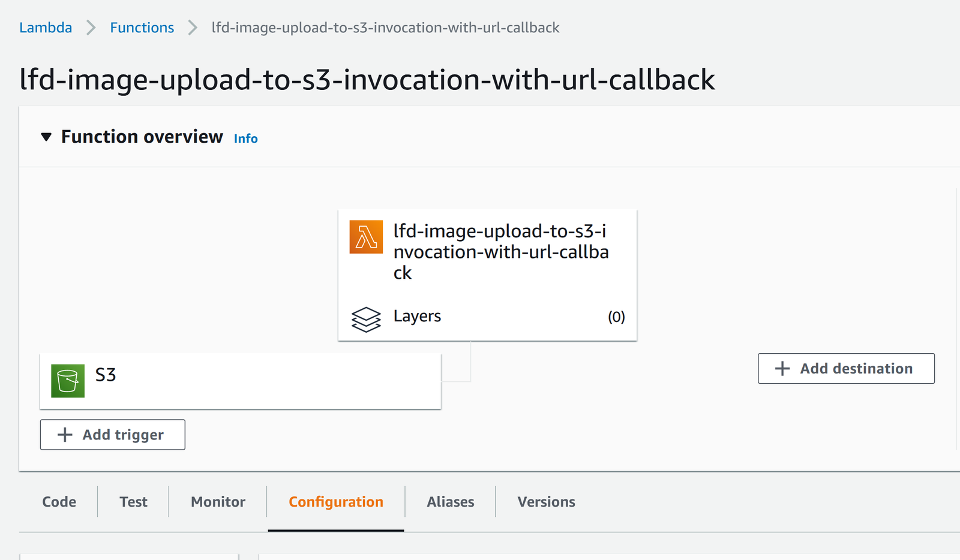960x560 pixels.
Task: Click the Add destination button
Action: point(846,368)
